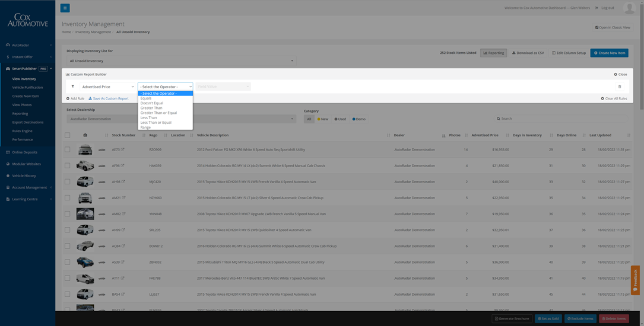Click the Cox Automotive logo

pos(27,20)
